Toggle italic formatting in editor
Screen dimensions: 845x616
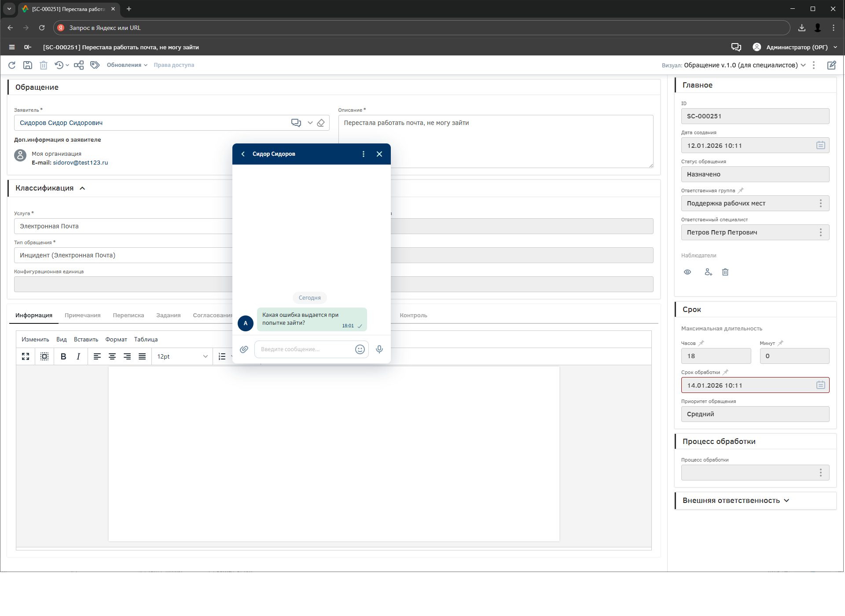[x=78, y=356]
